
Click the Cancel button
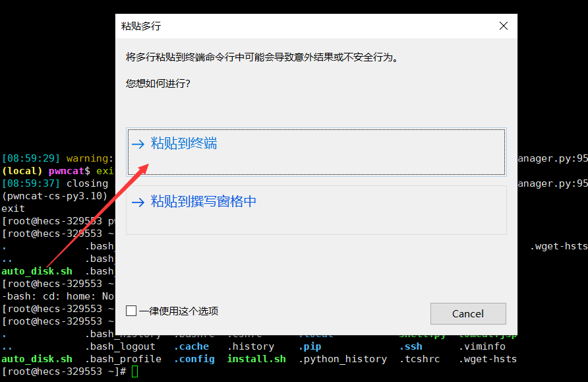click(468, 313)
